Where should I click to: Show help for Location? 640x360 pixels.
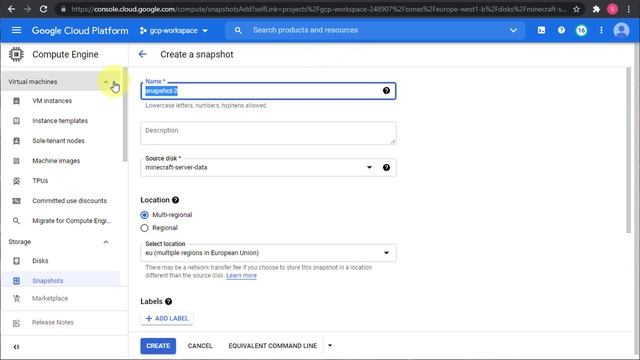coord(176,200)
